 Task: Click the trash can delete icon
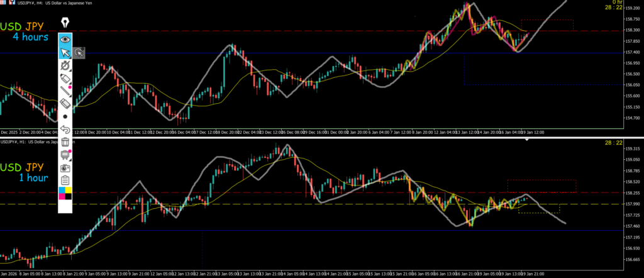65,142
